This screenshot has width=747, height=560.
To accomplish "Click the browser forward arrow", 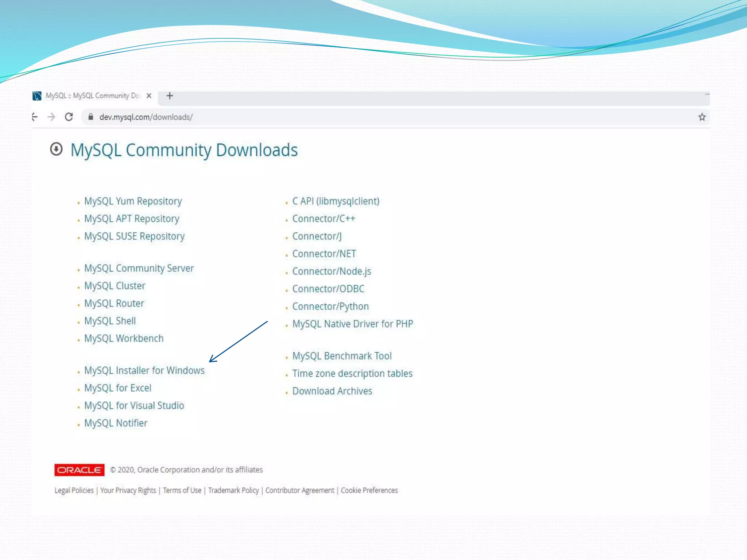I will [51, 117].
